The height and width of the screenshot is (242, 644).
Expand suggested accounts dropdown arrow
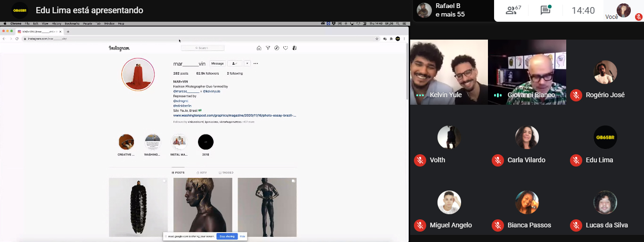247,63
